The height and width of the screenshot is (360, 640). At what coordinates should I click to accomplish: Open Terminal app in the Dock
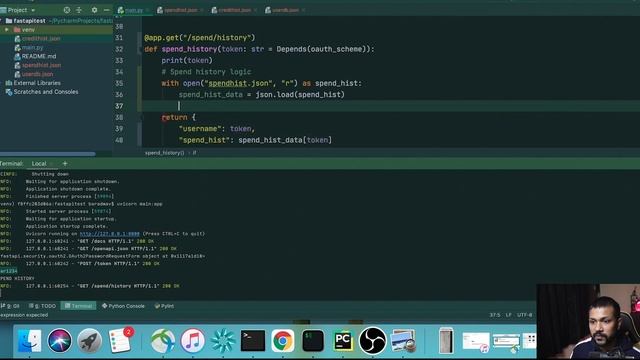[x=253, y=340]
